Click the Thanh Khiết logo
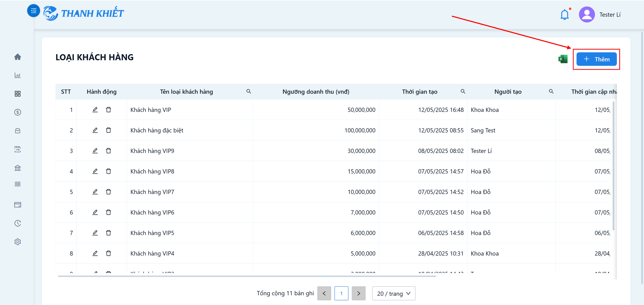The width and height of the screenshot is (644, 305). pyautogui.click(x=84, y=13)
